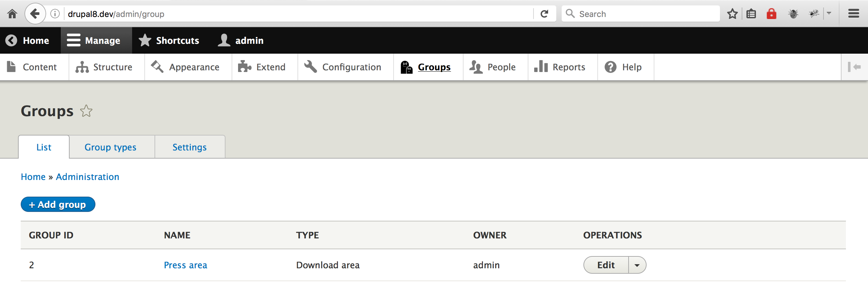Click the Home back-arrow icon in toolbar
This screenshot has height=307, width=868.
[11, 40]
